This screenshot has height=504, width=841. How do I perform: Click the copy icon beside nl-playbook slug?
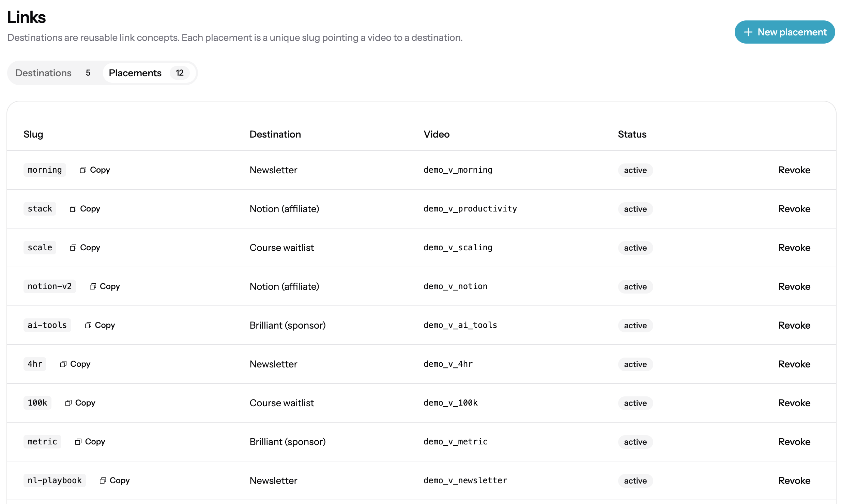pyautogui.click(x=103, y=481)
